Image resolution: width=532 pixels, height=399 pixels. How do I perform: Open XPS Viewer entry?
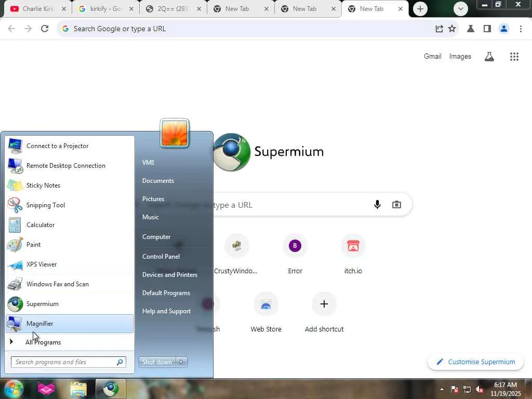point(70,264)
